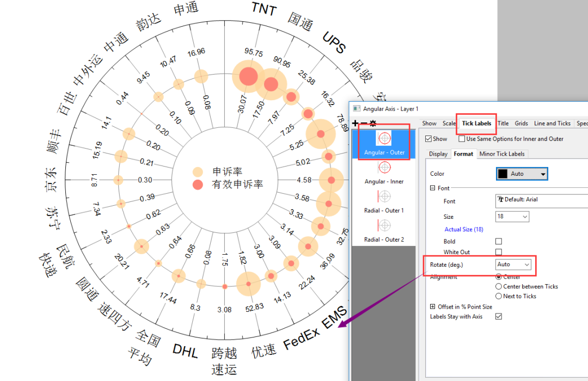Click the 申诉率 legend text
The image size is (588, 381).
228,171
